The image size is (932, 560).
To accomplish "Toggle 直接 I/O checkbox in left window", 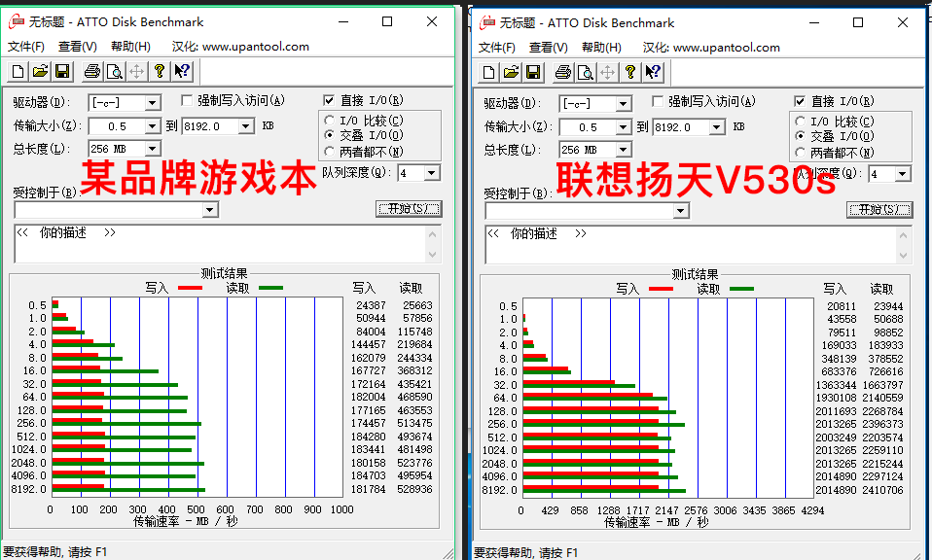I will coord(329,100).
